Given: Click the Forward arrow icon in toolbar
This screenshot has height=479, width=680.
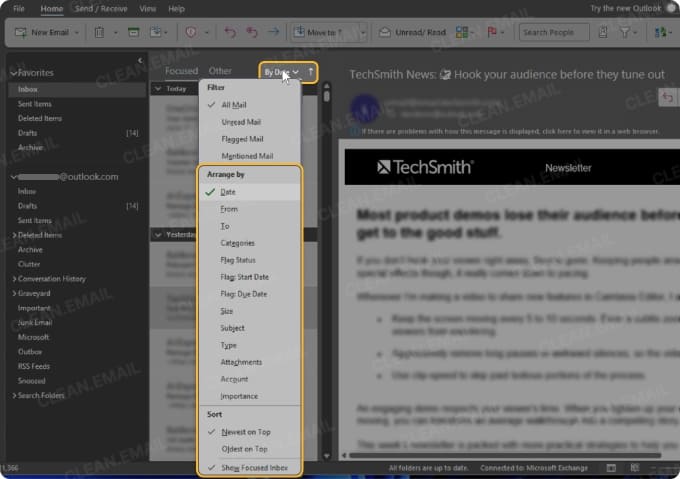Looking at the screenshot, I should tap(273, 32).
